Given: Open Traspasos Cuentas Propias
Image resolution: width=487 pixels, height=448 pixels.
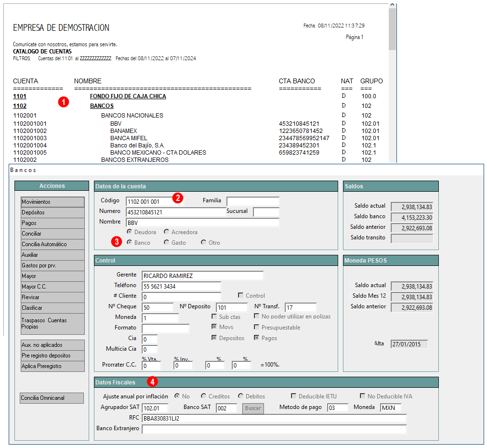Looking at the screenshot, I should 53,324.
